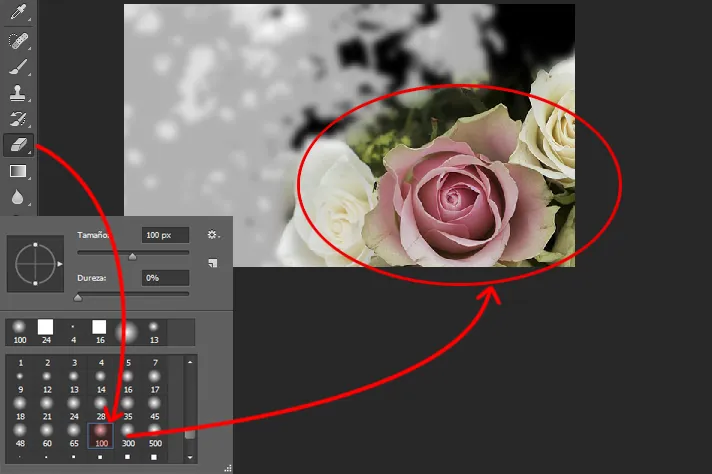Click the Tamaño size slider handle

click(132, 257)
